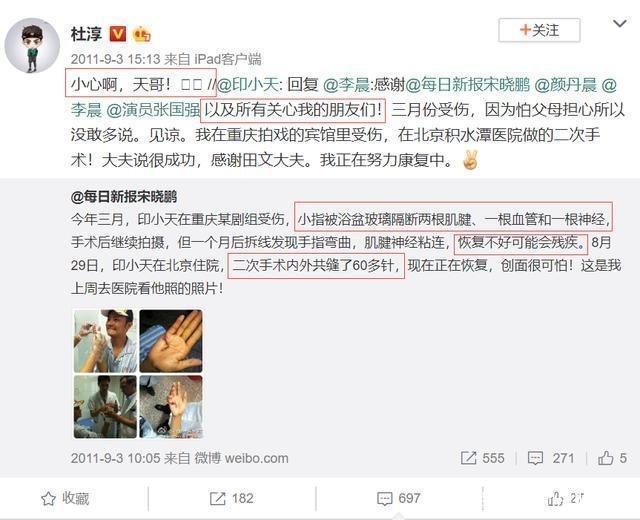Click the original post comment icon 271
The width and height of the screenshot is (640, 520).
535,458
